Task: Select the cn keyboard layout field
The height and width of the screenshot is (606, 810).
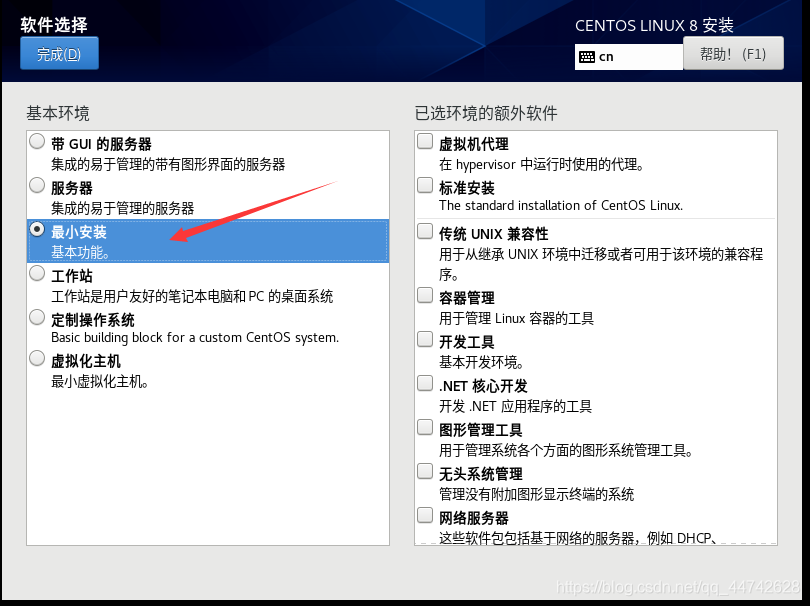Action: click(629, 56)
